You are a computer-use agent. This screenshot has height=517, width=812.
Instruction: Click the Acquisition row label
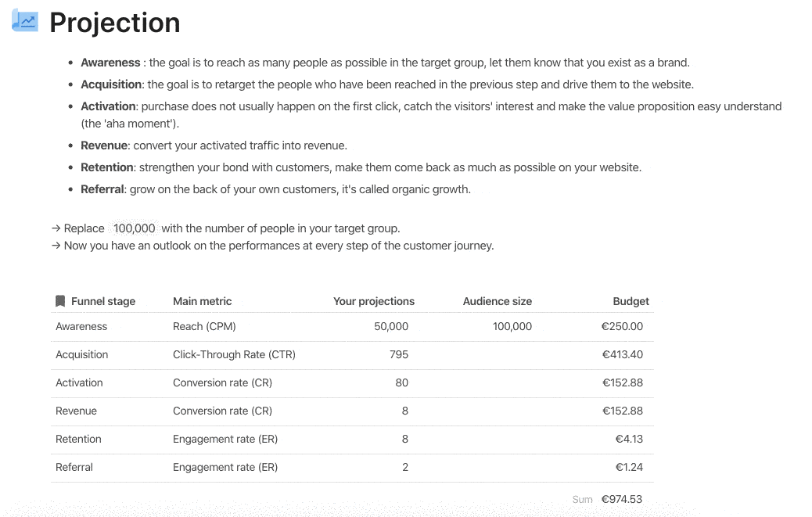click(81, 354)
